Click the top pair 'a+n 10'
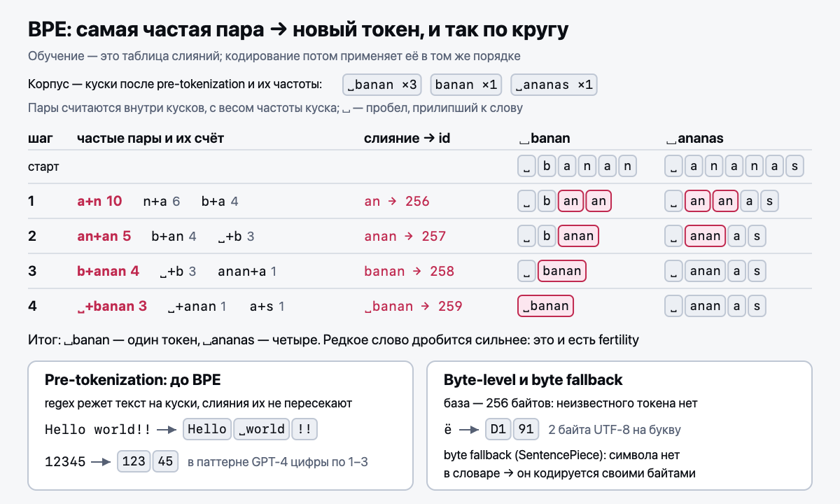Screen dimensions: 840x504 [99, 202]
